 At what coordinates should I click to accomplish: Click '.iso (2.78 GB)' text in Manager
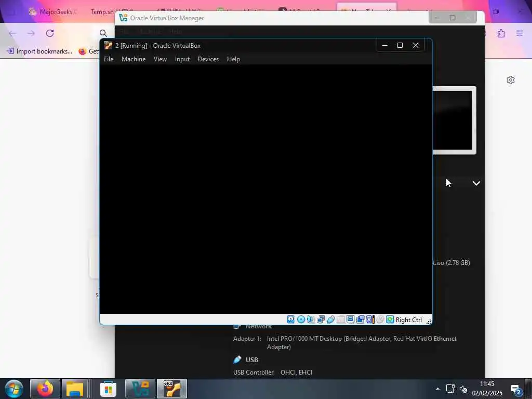pyautogui.click(x=451, y=262)
